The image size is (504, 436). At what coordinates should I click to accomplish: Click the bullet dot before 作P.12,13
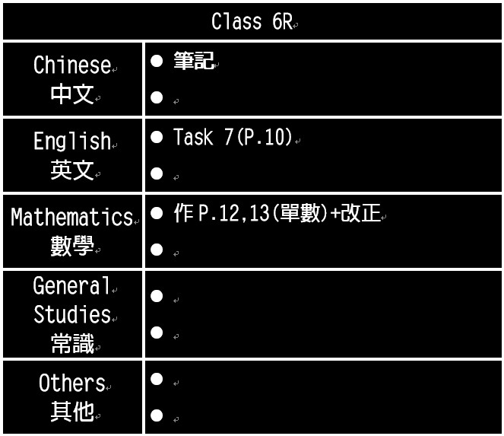(x=157, y=213)
